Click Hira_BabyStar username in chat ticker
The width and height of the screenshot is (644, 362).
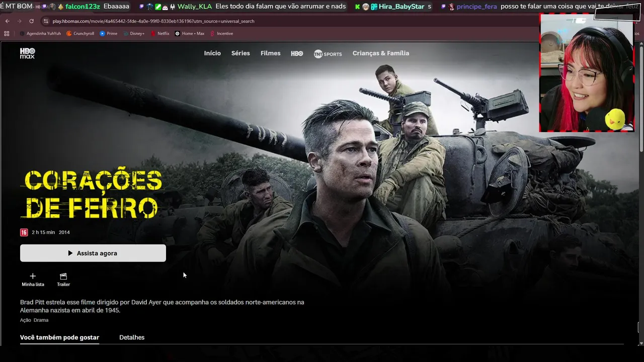pos(401,7)
